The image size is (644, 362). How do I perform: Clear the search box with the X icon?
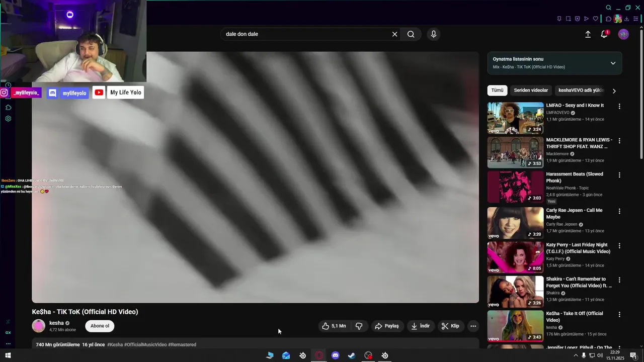[x=395, y=34]
